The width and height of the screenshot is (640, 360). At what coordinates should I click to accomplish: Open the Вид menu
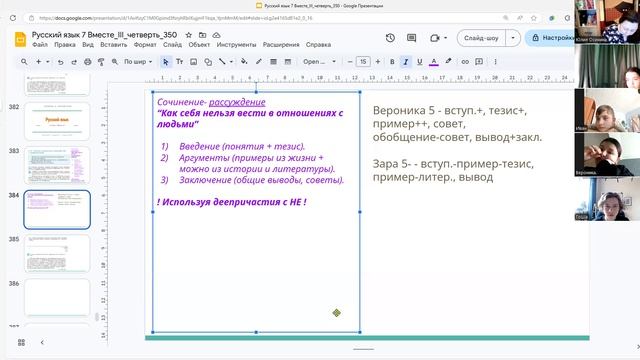coord(88,44)
